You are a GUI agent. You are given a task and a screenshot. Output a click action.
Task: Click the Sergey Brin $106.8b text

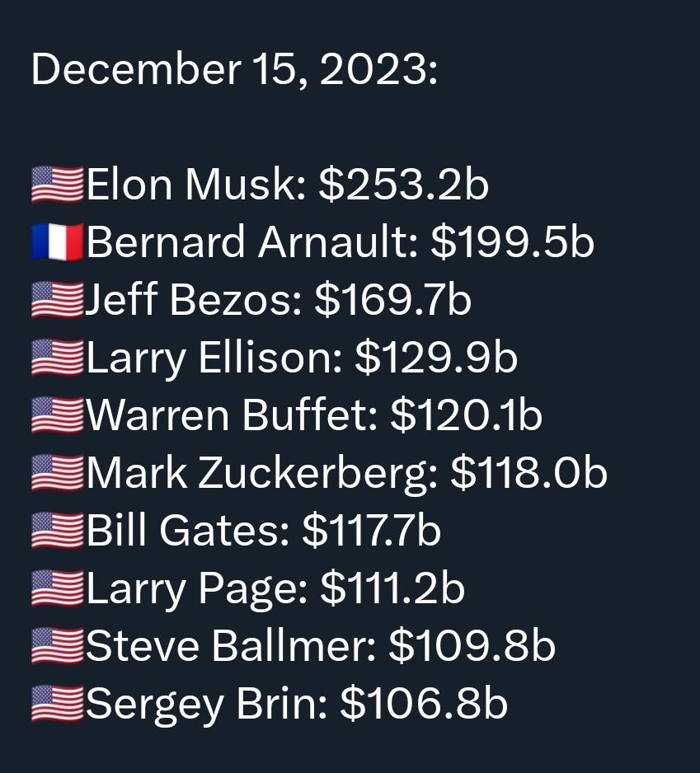coord(297,705)
